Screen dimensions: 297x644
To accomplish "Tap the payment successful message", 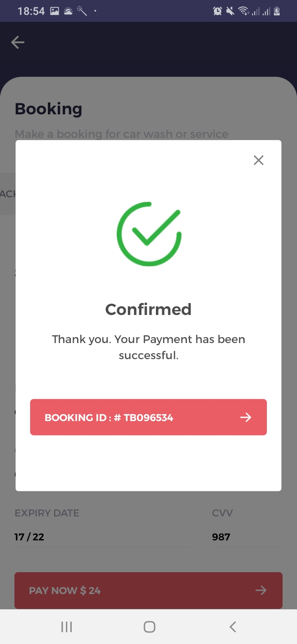I will coord(148,347).
